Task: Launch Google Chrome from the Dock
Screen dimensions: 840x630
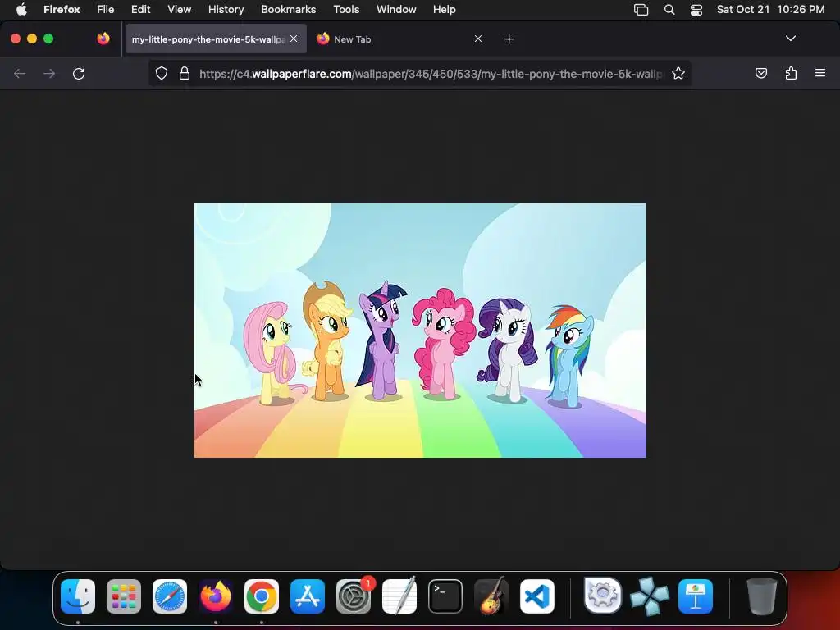Action: (x=262, y=596)
